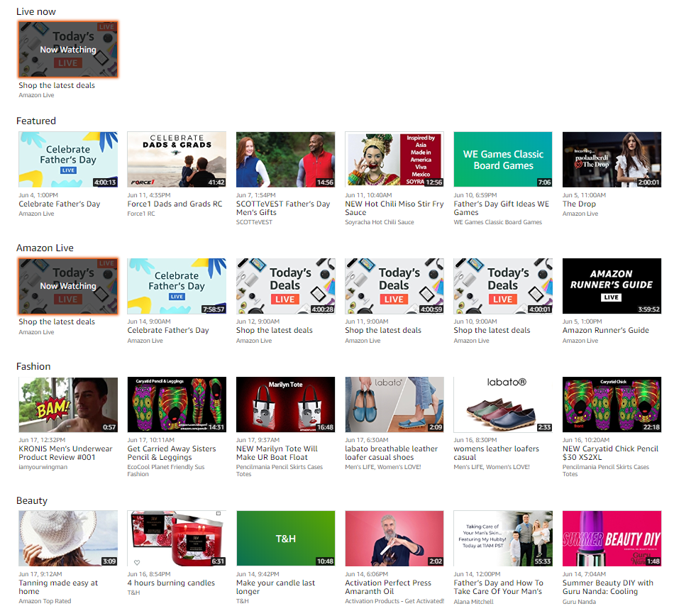The width and height of the screenshot is (696, 616).
Task: Click 'The Drop' video title
Action: click(579, 204)
